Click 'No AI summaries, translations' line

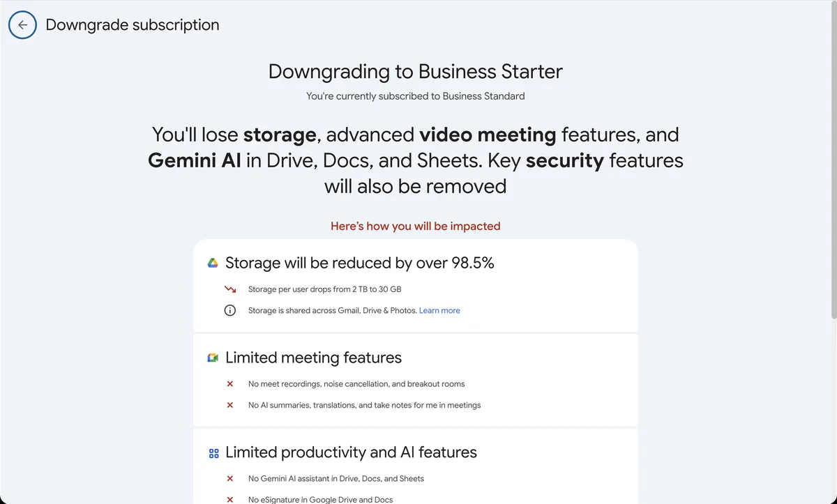pyautogui.click(x=365, y=404)
